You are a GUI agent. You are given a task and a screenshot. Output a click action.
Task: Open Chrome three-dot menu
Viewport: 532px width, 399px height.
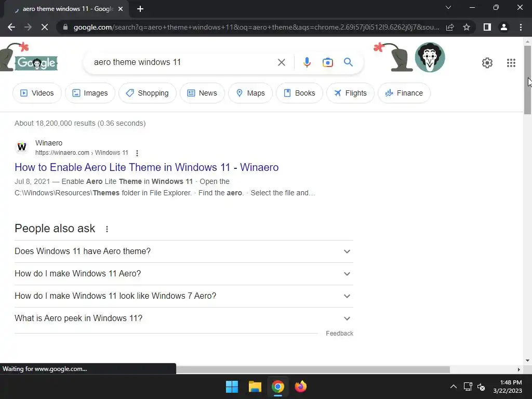(521, 27)
